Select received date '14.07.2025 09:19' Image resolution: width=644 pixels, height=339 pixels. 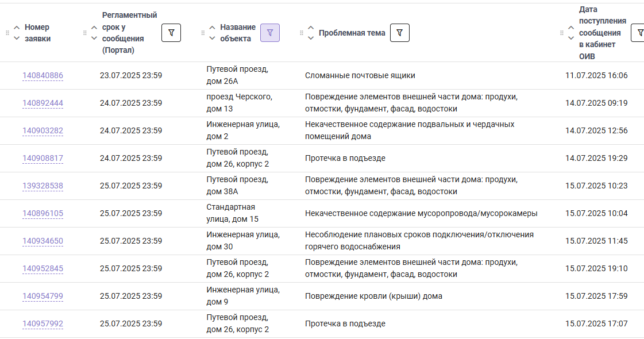(x=596, y=103)
